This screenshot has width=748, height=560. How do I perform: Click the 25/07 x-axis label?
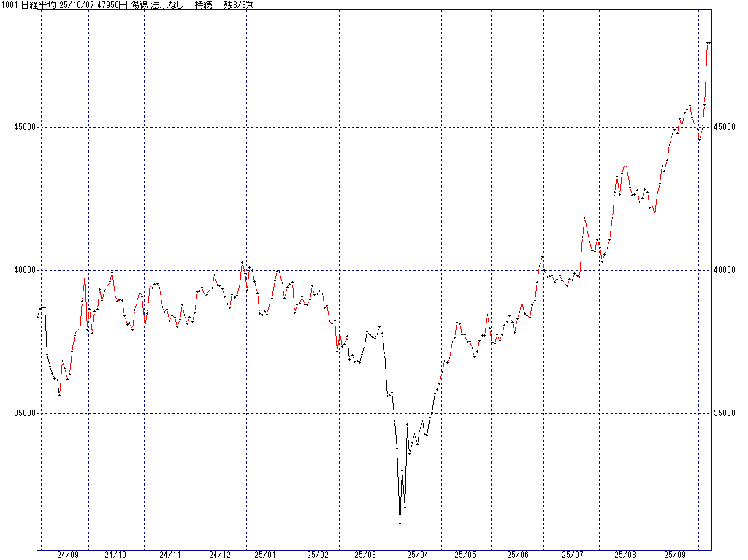(573, 554)
